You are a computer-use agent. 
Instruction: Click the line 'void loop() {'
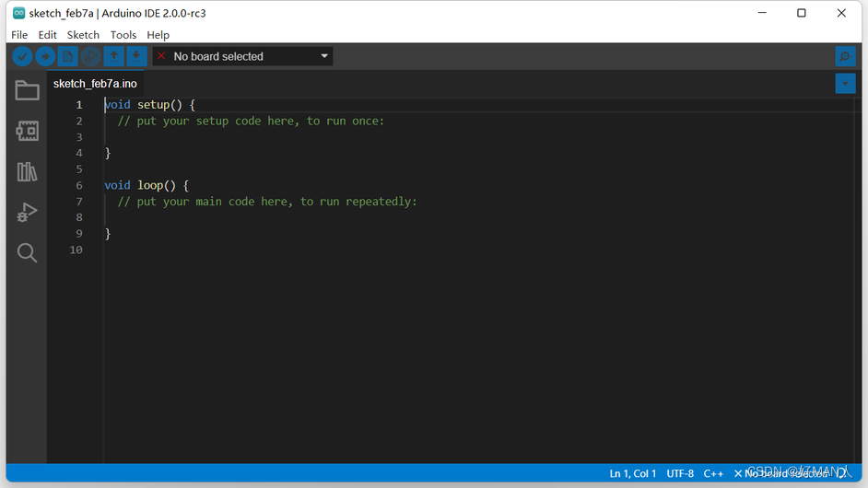[147, 185]
